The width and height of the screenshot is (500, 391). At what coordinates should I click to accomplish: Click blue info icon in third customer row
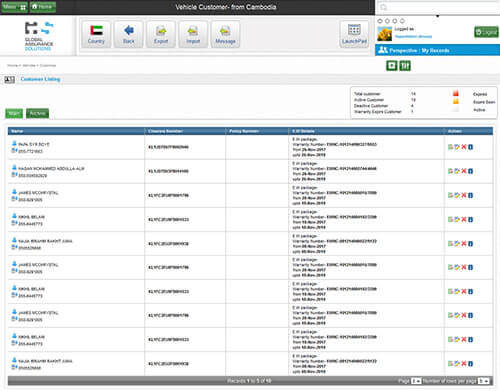[x=470, y=195]
